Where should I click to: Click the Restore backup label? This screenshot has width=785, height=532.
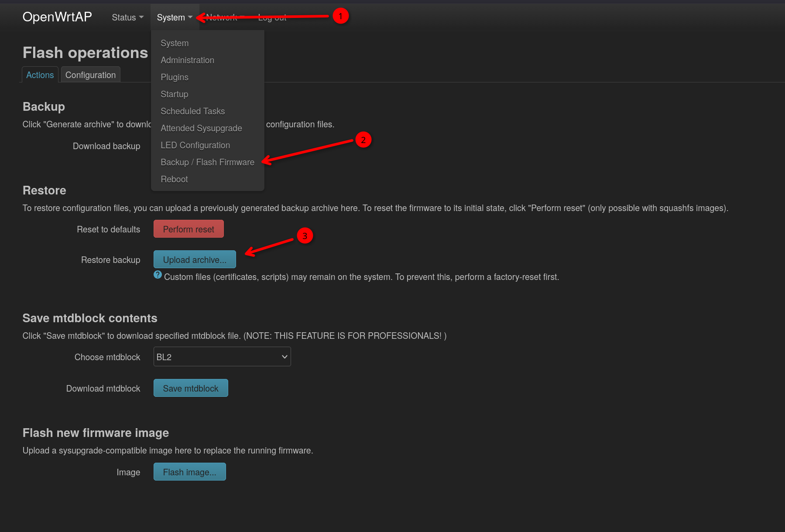(110, 260)
